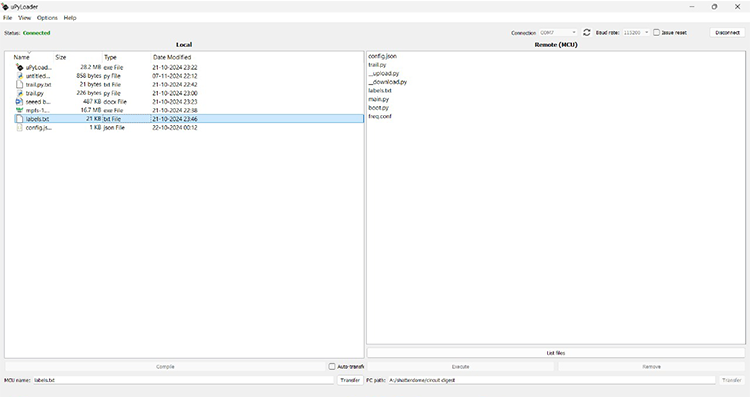Viewport: 750px width, 397px height.
Task: Click the PC path input field
Action: point(551,380)
